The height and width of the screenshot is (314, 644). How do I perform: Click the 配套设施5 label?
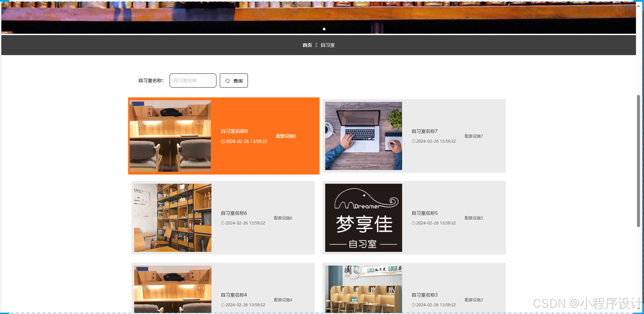point(474,218)
